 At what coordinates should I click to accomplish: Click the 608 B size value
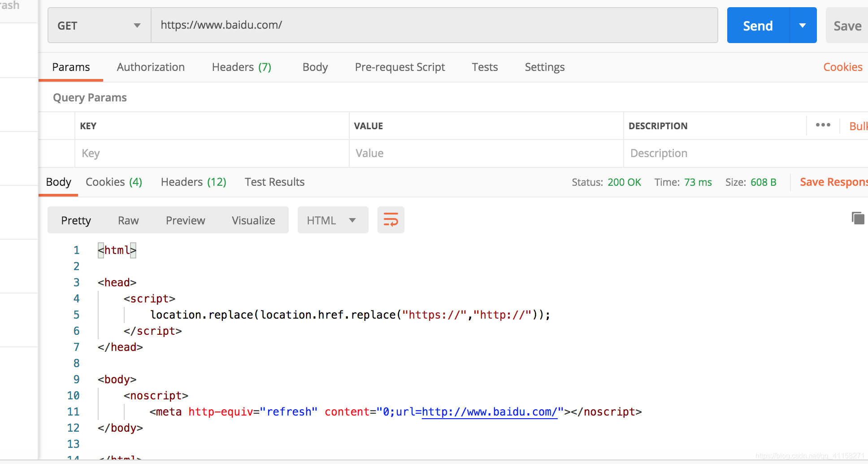[763, 182]
